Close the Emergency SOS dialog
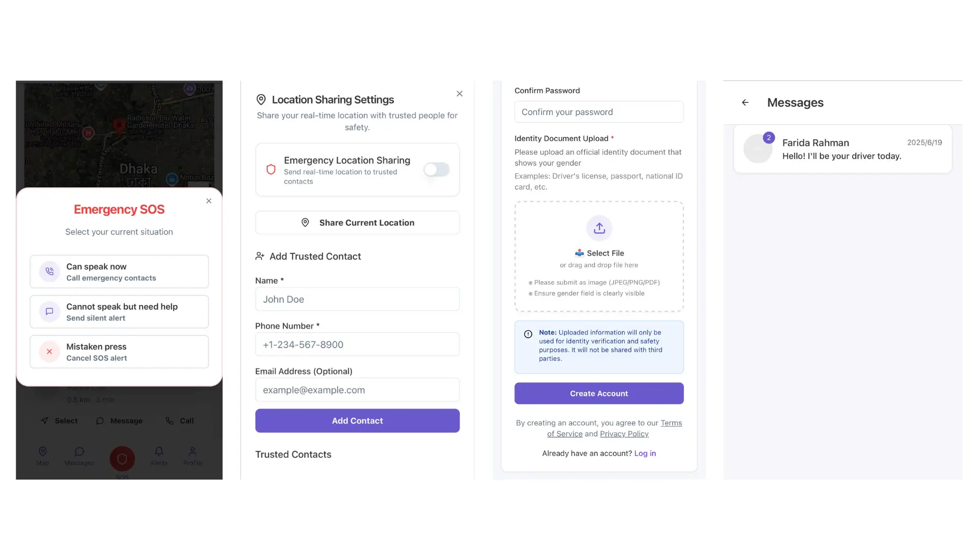The image size is (978, 560). (x=209, y=201)
